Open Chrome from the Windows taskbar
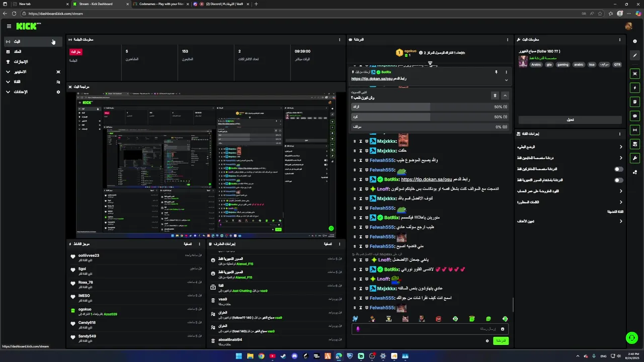644x362 pixels. pyautogui.click(x=261, y=356)
